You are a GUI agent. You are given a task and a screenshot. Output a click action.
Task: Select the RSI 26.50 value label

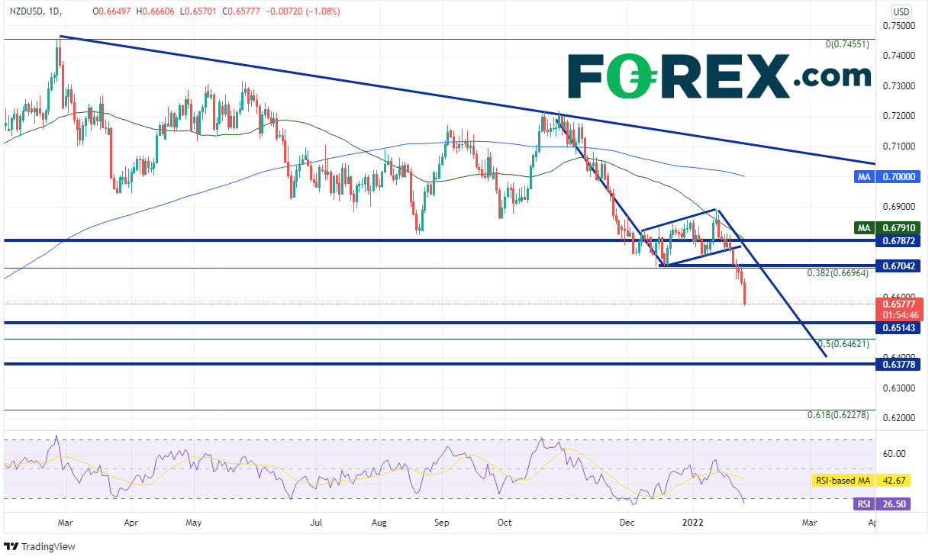click(882, 504)
